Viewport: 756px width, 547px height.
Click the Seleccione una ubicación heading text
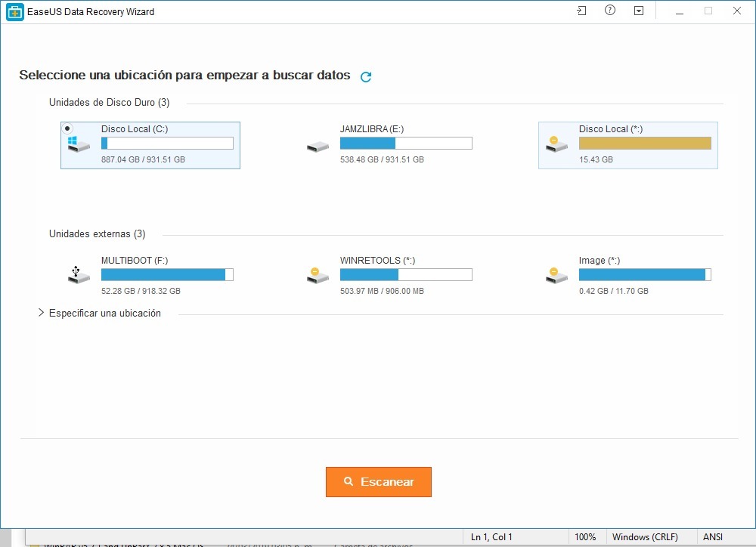(184, 76)
